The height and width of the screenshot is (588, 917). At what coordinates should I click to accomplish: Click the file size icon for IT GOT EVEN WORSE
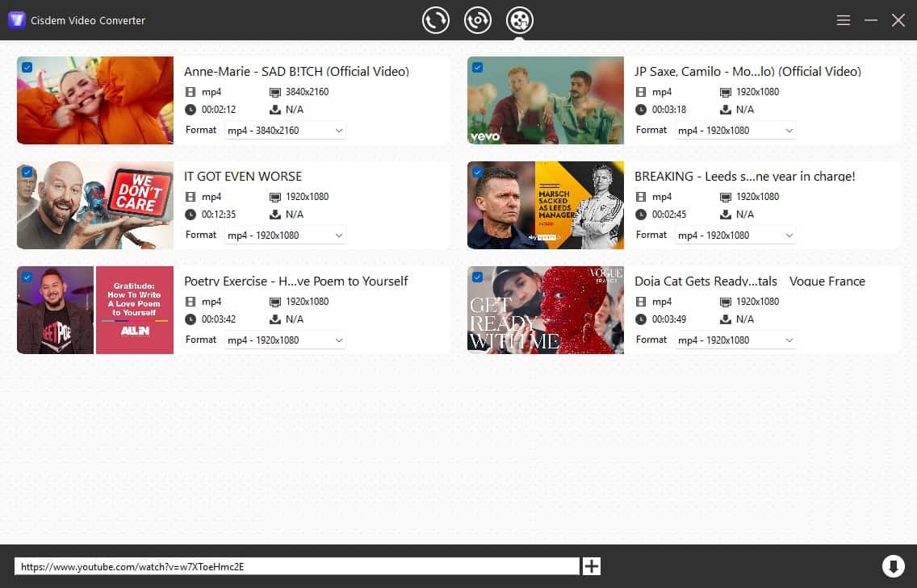[275, 215]
